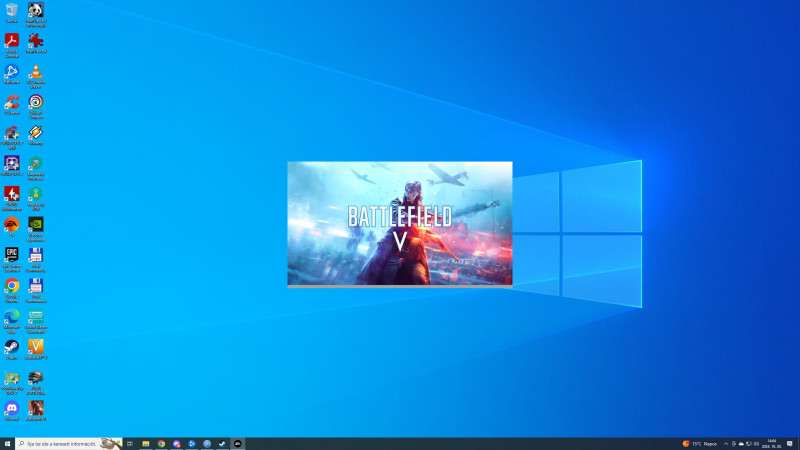
Task: Select the Battlefield V desktop shortcut
Action: pyautogui.click(x=36, y=349)
